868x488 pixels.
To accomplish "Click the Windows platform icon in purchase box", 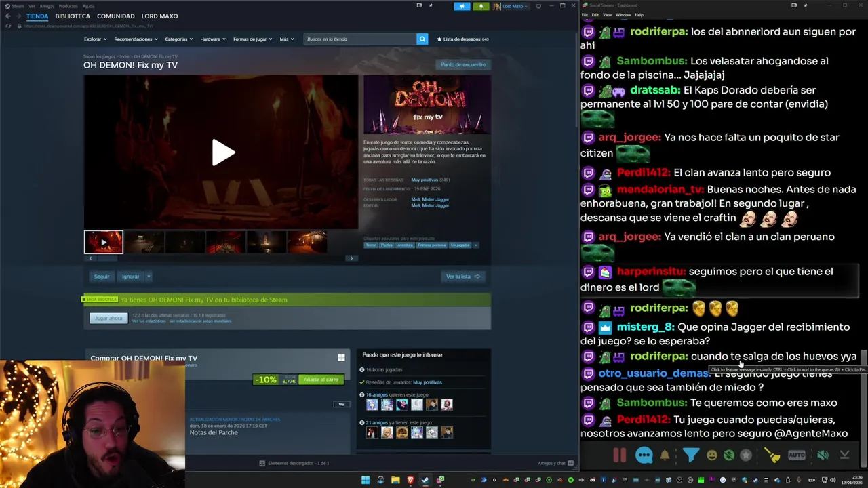I will click(341, 357).
